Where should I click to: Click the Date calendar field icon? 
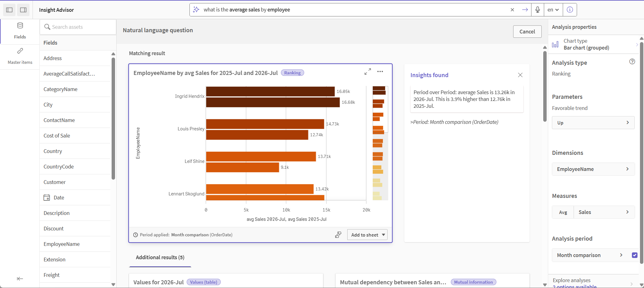[47, 198]
